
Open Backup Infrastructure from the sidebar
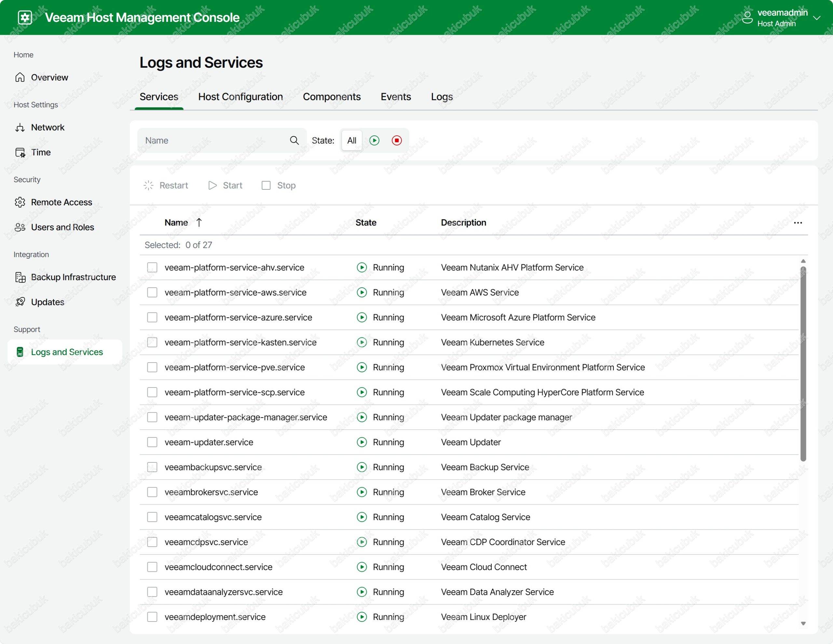(73, 277)
